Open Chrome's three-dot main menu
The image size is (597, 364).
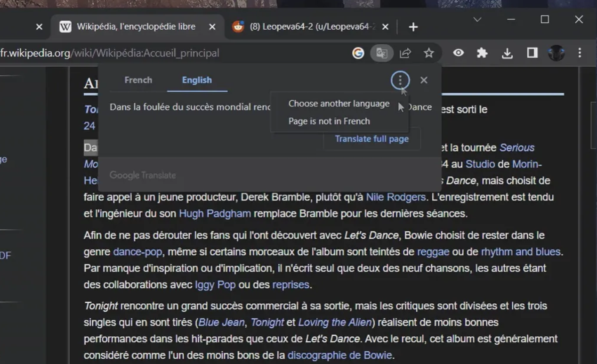click(x=580, y=53)
